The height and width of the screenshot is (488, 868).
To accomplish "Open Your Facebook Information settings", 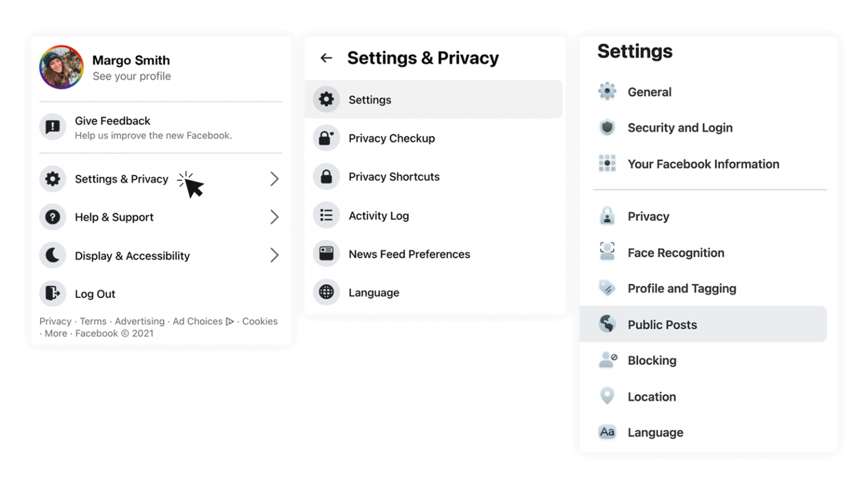I will (x=703, y=164).
